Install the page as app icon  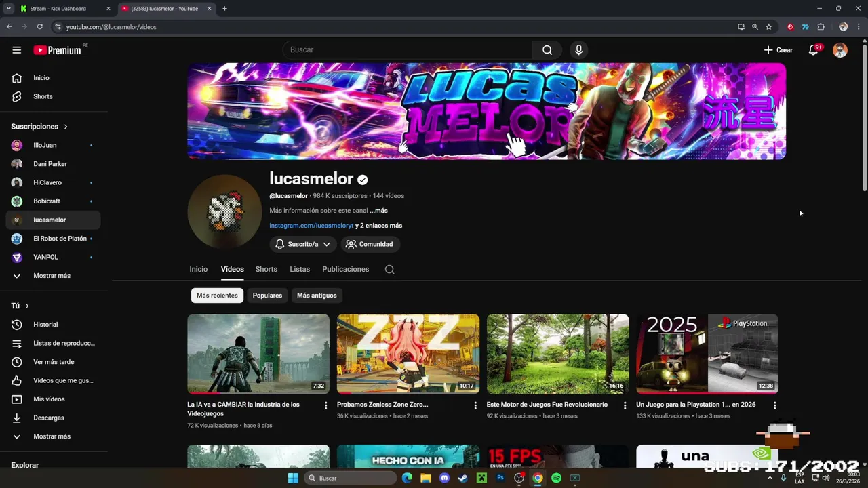741,27
